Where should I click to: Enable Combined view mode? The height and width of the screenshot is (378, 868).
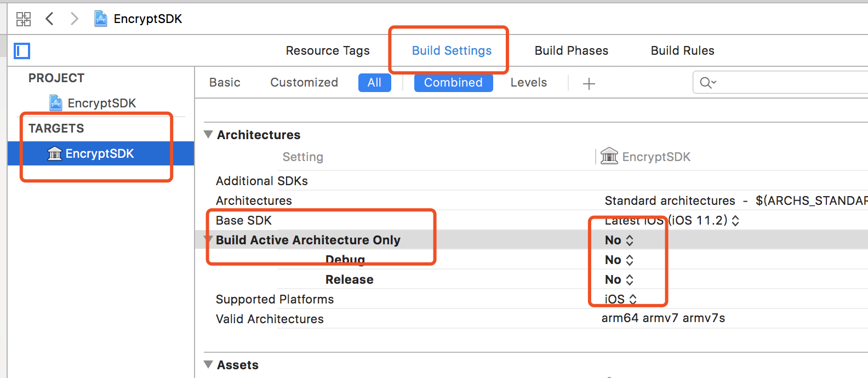point(453,83)
